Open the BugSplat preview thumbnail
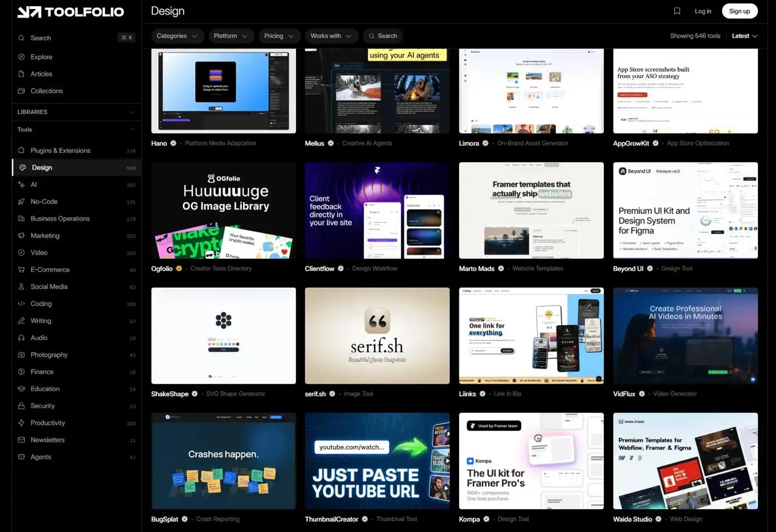Viewport: 776px width, 532px height. point(224,461)
